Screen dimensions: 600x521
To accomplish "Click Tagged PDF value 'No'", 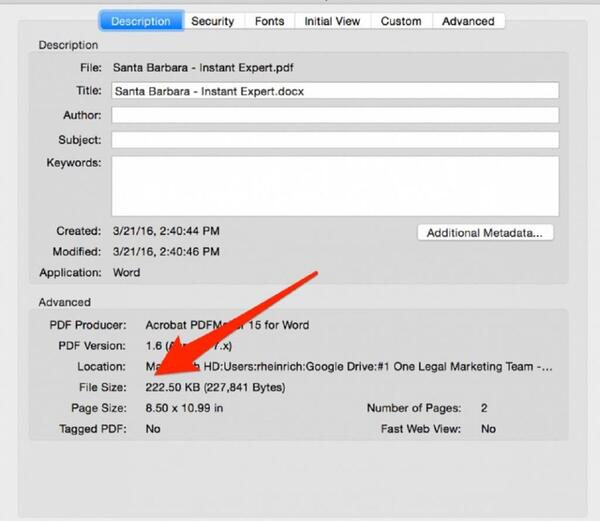I will tap(153, 429).
